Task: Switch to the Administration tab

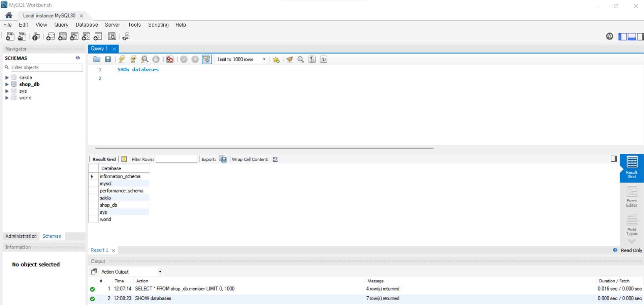Action: (21, 236)
